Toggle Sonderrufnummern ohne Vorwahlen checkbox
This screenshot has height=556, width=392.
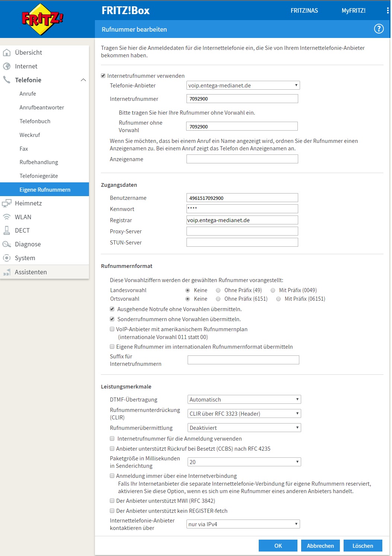pos(112,319)
